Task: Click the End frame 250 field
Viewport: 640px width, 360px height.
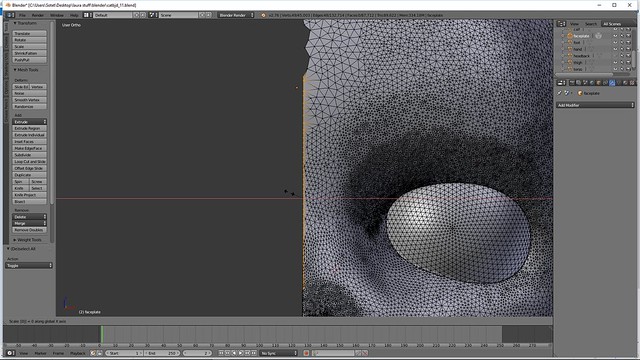Action: click(x=162, y=353)
